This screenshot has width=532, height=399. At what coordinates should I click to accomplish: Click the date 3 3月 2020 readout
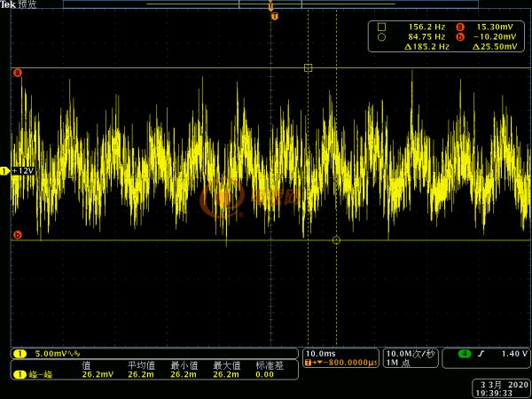click(x=505, y=385)
